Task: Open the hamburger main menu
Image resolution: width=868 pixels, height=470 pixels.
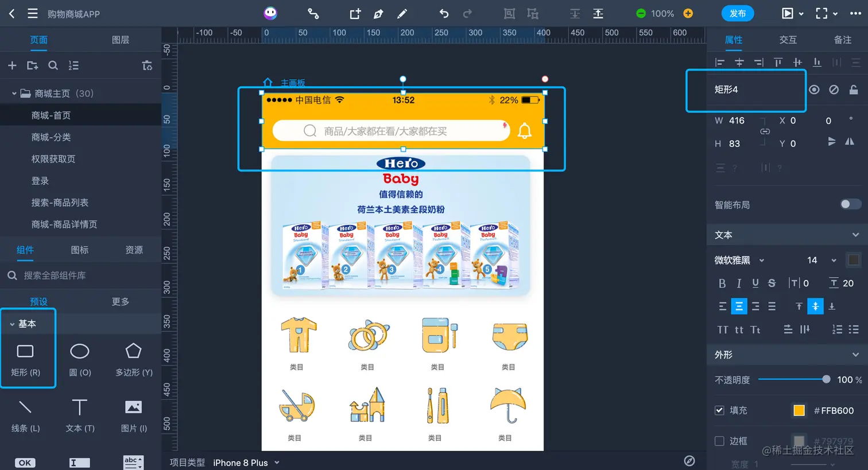Action: [33, 13]
